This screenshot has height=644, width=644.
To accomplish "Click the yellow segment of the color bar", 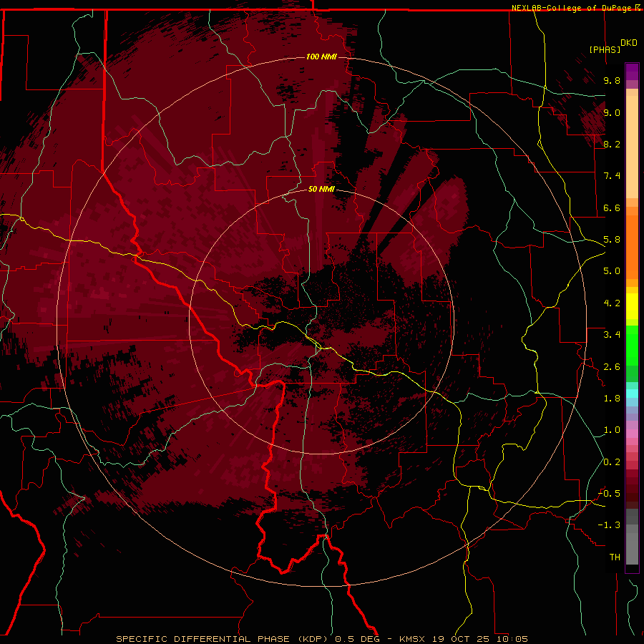I will (632, 306).
